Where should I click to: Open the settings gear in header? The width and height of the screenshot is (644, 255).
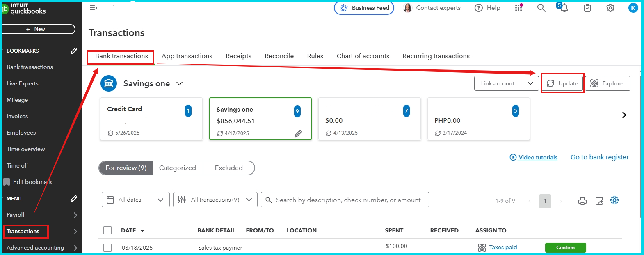(x=610, y=8)
